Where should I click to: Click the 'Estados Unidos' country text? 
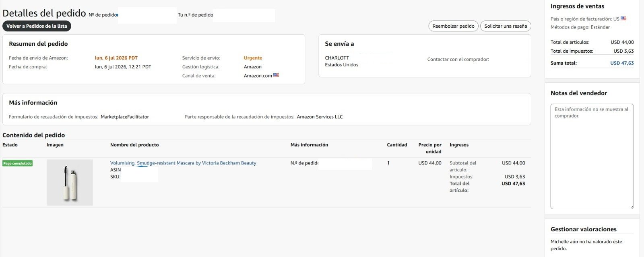point(341,65)
